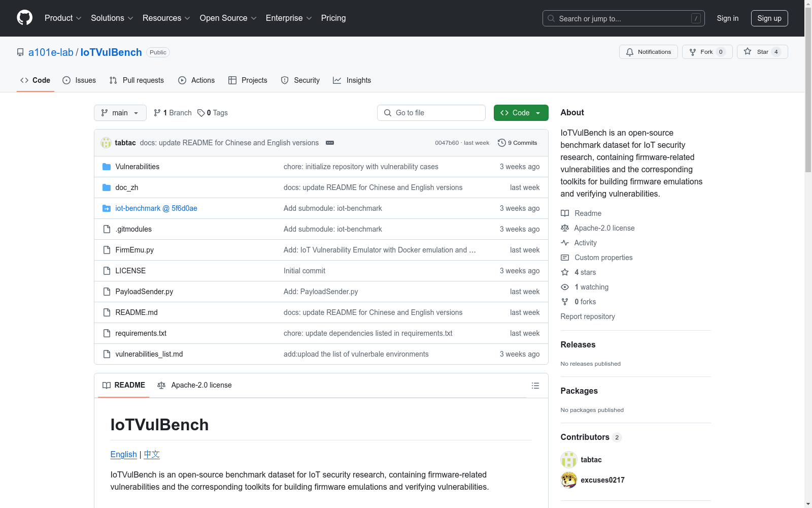Click the README.md file icon
This screenshot has height=508, width=812.
[x=107, y=312]
